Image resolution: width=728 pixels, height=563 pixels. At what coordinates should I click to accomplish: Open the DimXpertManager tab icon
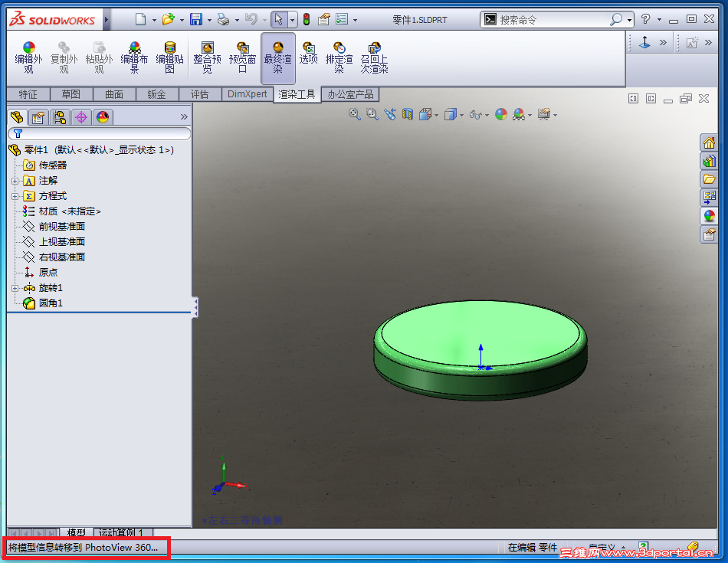[80, 117]
